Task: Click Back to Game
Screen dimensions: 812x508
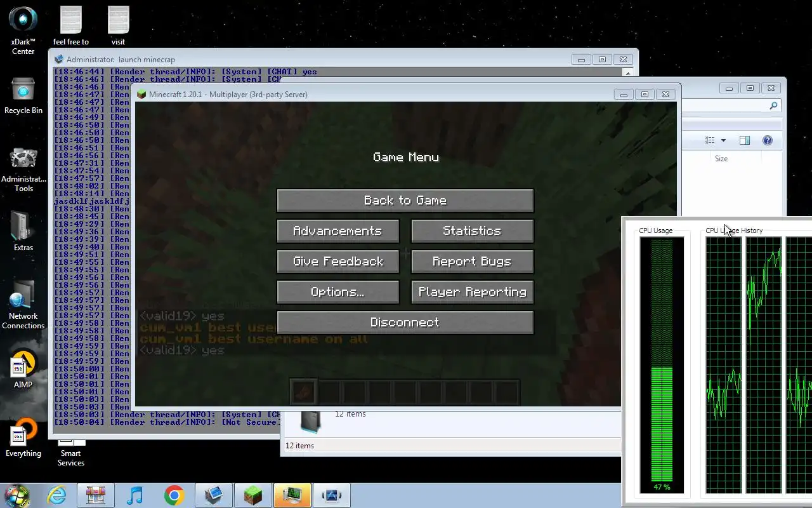Action: [x=405, y=201]
